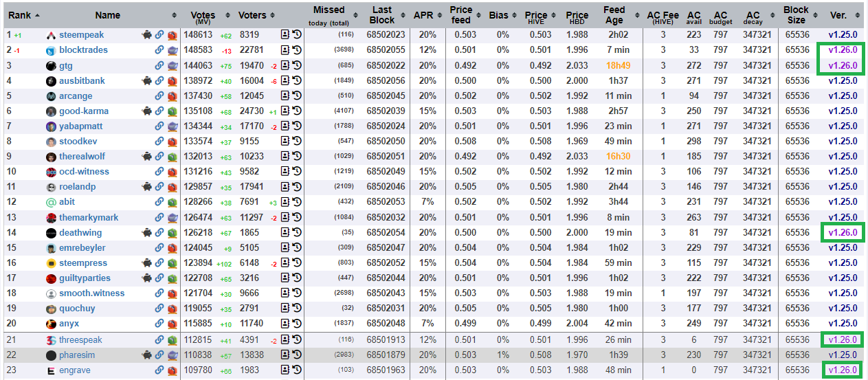Viewport: 868px width, 380px height.
Task: Click the chain link icon for ocd-witness
Action: (x=159, y=171)
